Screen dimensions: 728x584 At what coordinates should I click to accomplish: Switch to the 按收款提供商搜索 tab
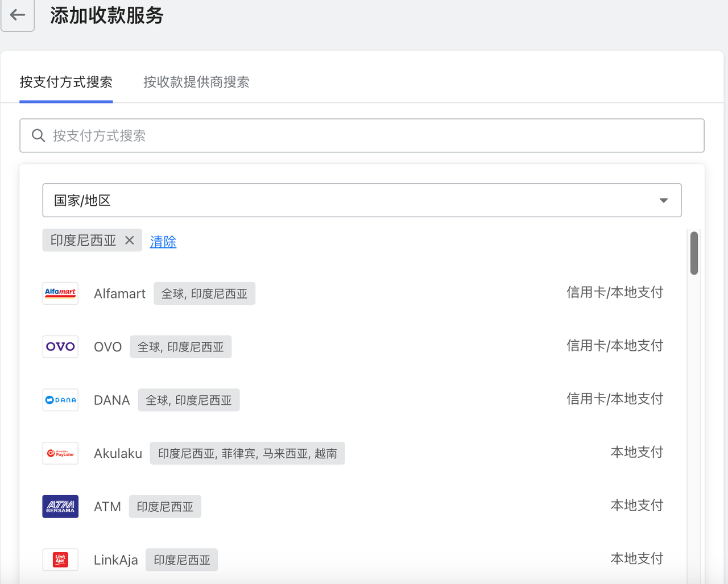[196, 82]
